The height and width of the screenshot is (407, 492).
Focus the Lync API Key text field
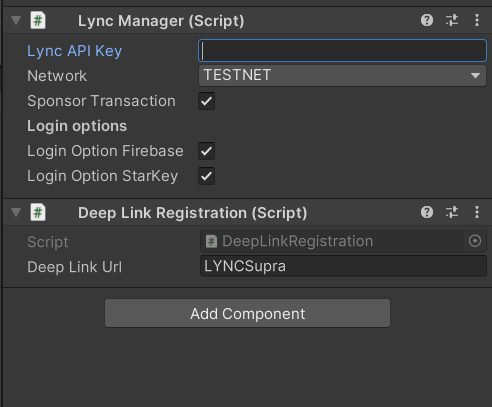(342, 51)
